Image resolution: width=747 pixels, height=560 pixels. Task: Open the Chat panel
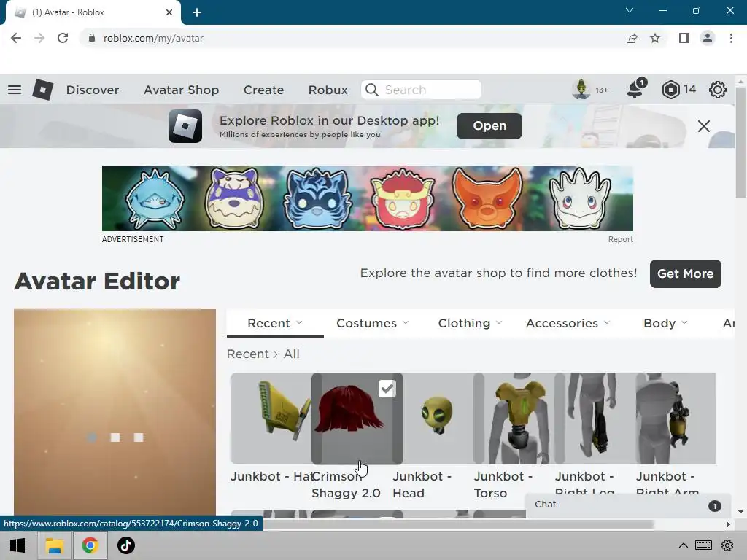click(628, 506)
